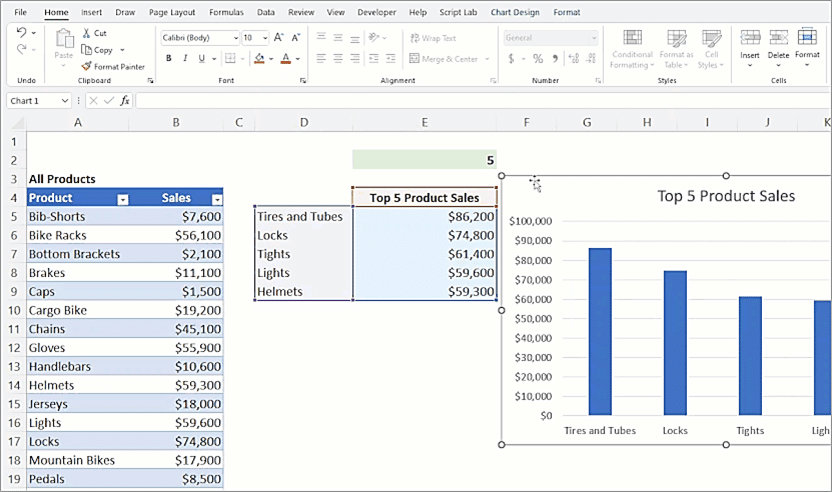Click the Cut scissors icon
The image size is (832, 492).
(86, 33)
